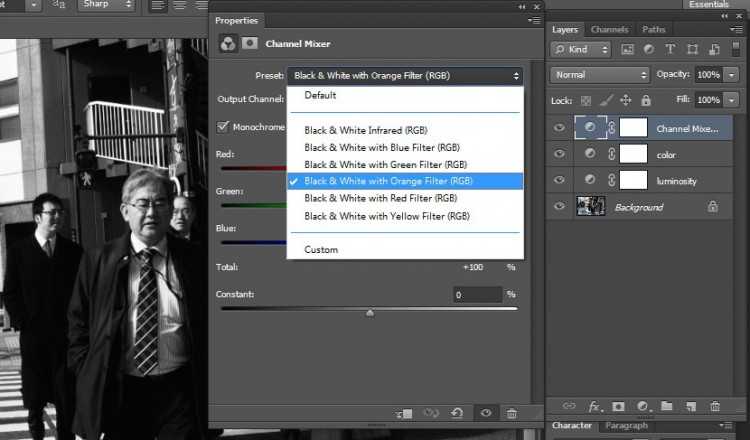Click the layer styles fx icon
Viewport: 750px width, 440px height.
click(594, 406)
